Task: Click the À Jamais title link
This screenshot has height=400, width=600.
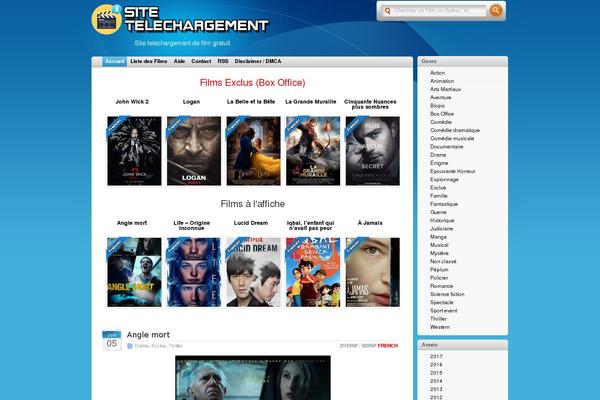Action: [x=370, y=223]
